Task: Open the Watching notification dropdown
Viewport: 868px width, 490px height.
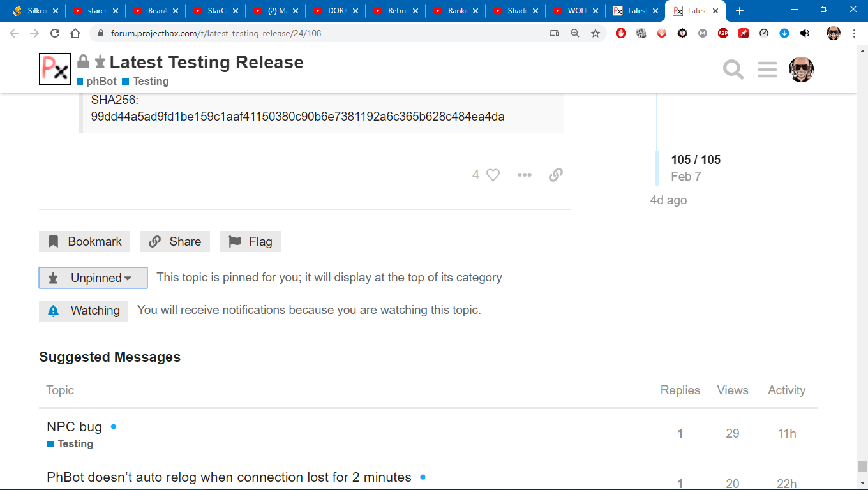Action: coord(84,311)
